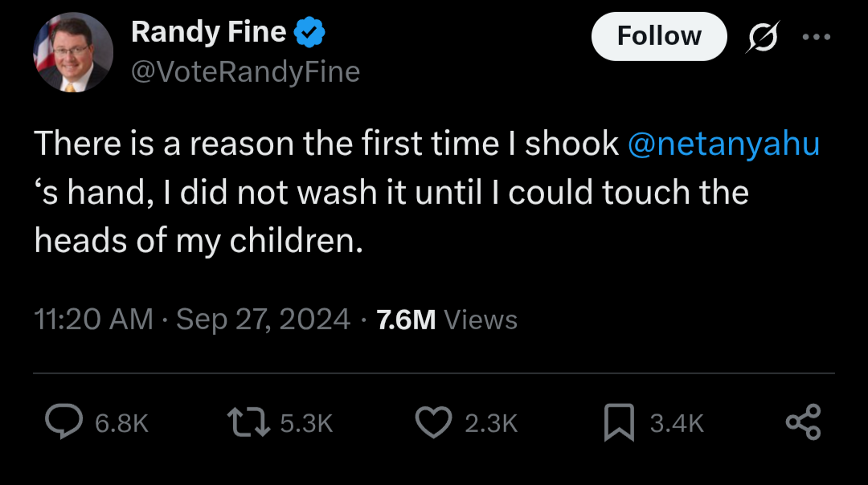Open the Sep 27, 2024 date link
The image size is (868, 485).
click(x=263, y=320)
